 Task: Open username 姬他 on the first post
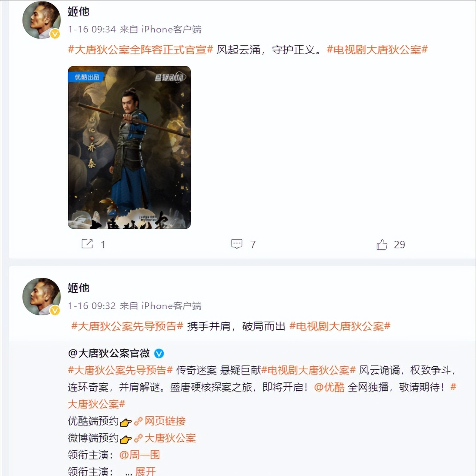tap(79, 12)
